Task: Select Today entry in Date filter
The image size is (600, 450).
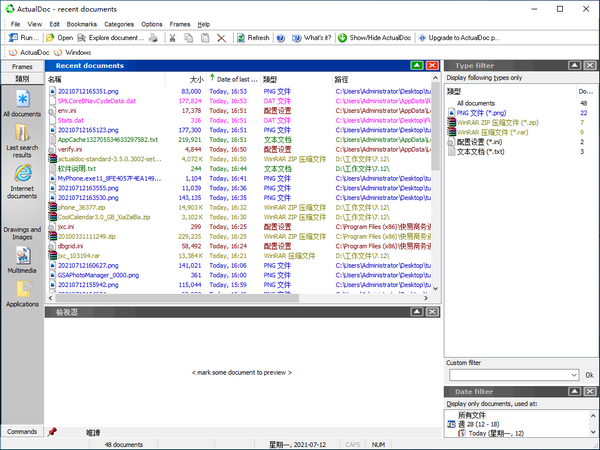Action: pyautogui.click(x=492, y=434)
